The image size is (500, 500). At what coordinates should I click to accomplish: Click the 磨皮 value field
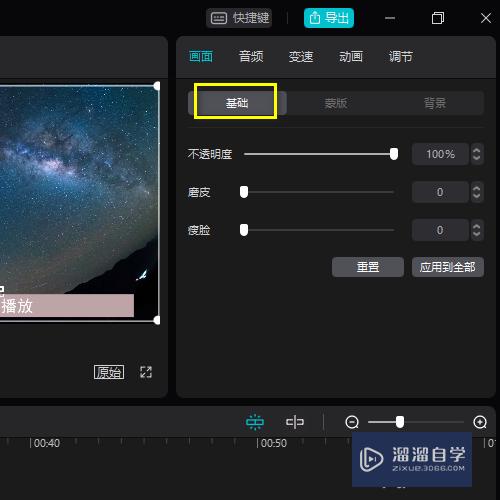pyautogui.click(x=440, y=192)
